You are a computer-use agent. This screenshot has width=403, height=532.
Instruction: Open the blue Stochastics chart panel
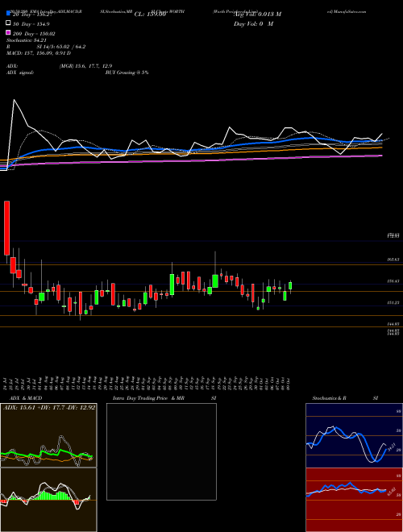pos(354,435)
